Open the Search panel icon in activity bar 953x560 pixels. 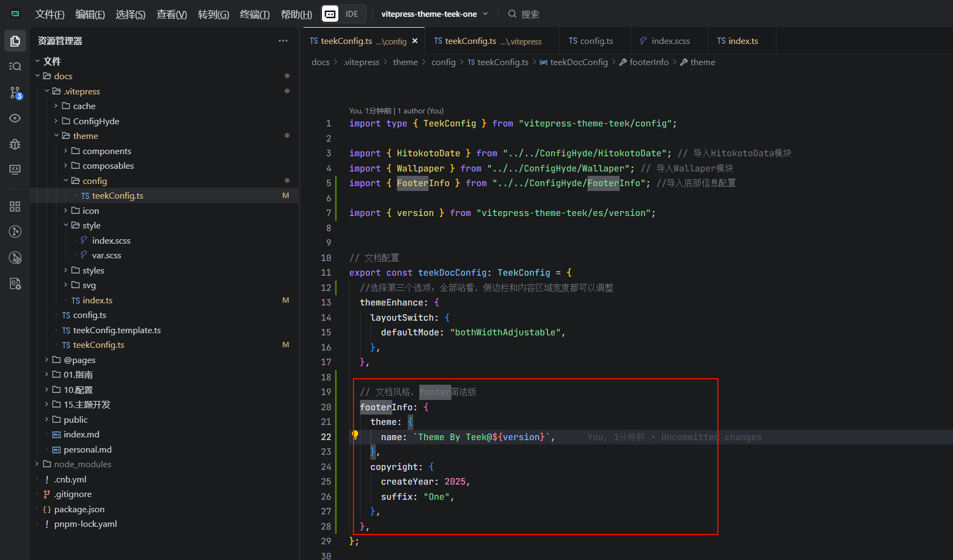pyautogui.click(x=15, y=66)
